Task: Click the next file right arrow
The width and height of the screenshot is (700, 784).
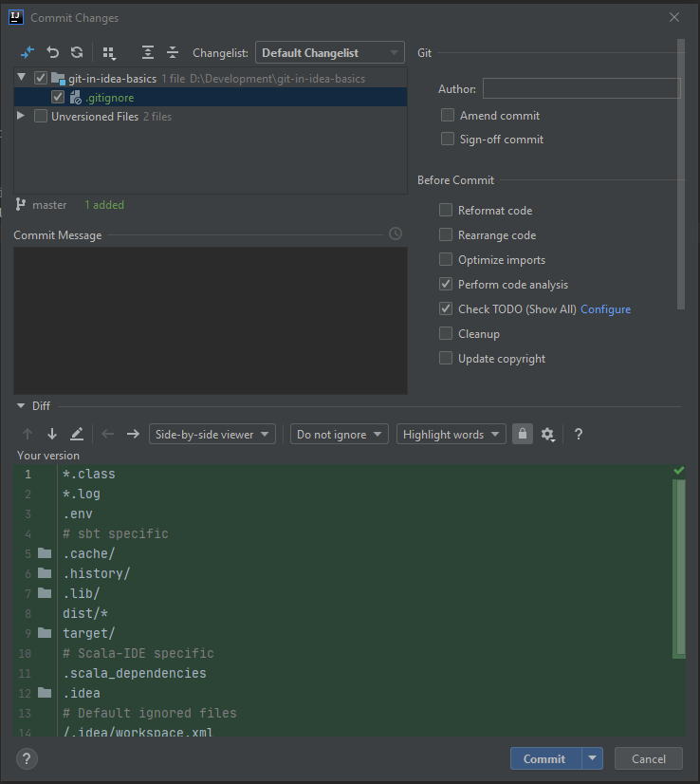Action: click(133, 434)
